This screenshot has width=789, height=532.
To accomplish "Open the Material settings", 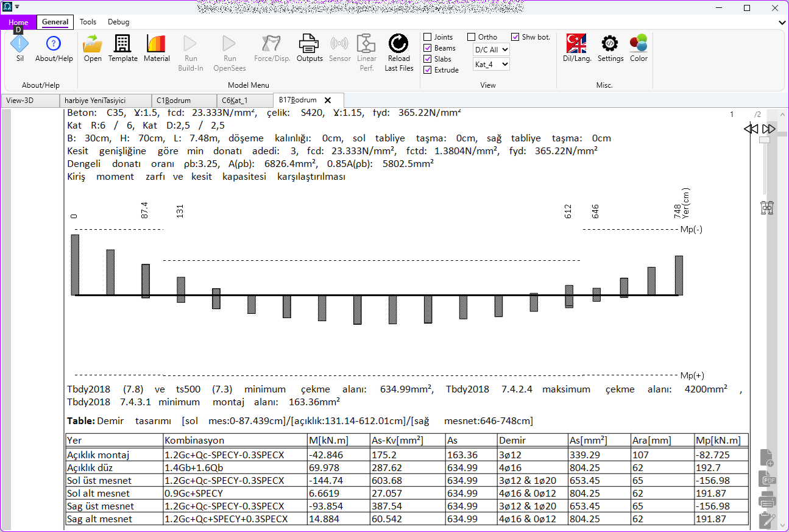I will [x=157, y=48].
